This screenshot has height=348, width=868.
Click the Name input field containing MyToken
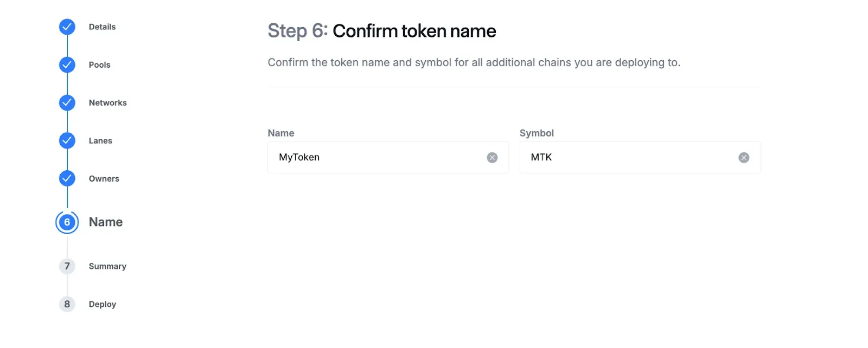374,158
